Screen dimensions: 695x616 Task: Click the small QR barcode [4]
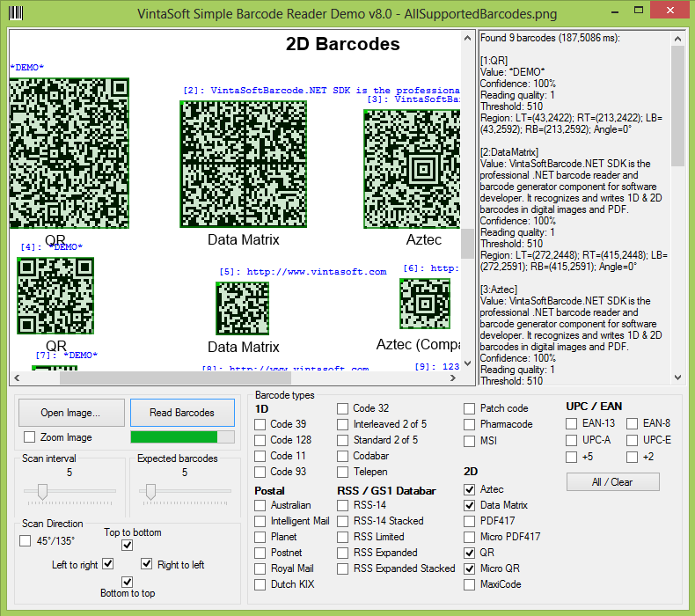(x=55, y=296)
